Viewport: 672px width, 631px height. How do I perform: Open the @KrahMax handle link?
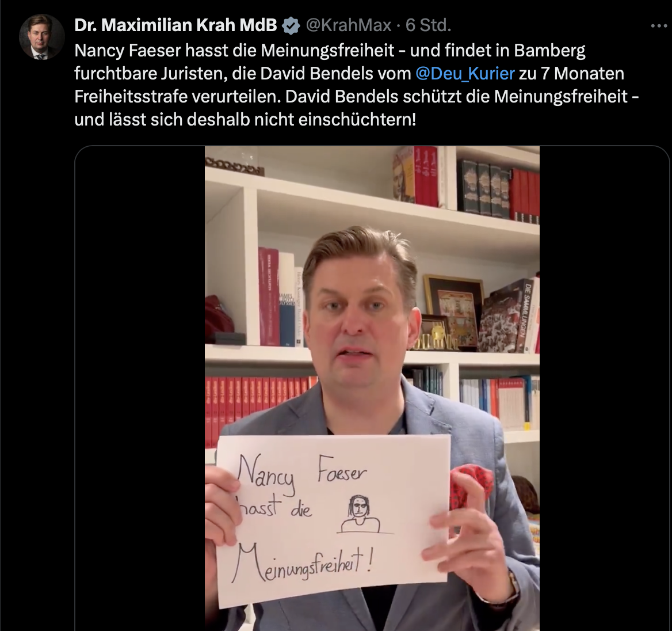[x=349, y=25]
